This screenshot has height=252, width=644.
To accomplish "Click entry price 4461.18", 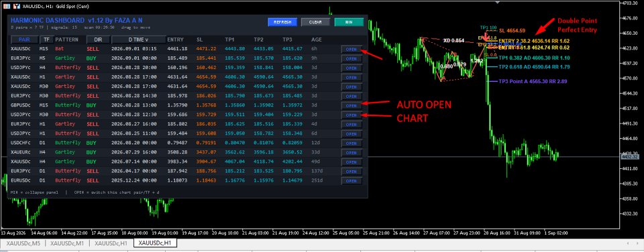I will tap(177, 48).
